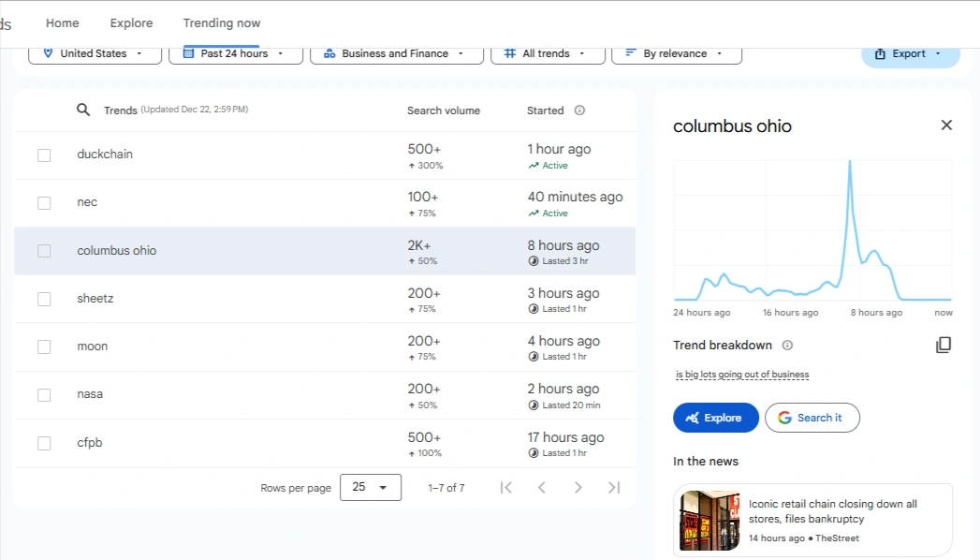This screenshot has height=560, width=980.
Task: Click the info icon beside Trend breakdown
Action: [x=787, y=345]
